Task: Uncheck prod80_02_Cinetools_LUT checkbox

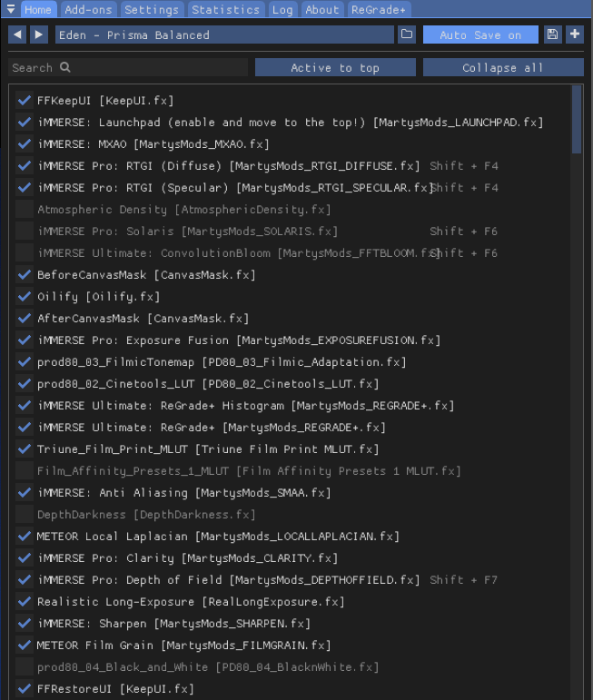Action: [25, 384]
